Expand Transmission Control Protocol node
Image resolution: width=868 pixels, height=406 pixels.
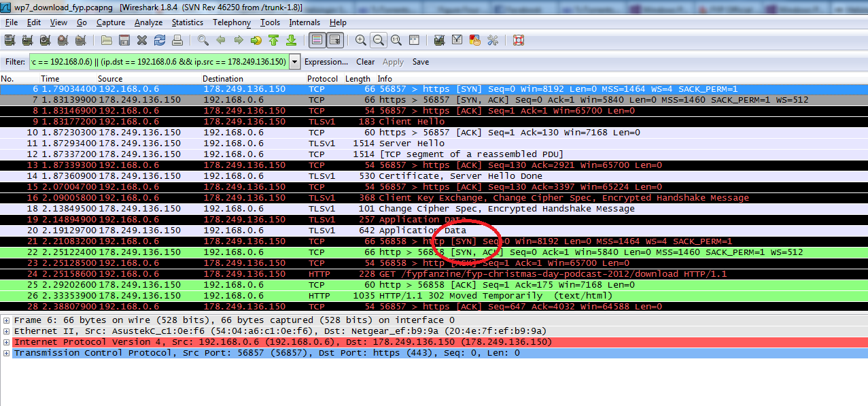(6, 353)
